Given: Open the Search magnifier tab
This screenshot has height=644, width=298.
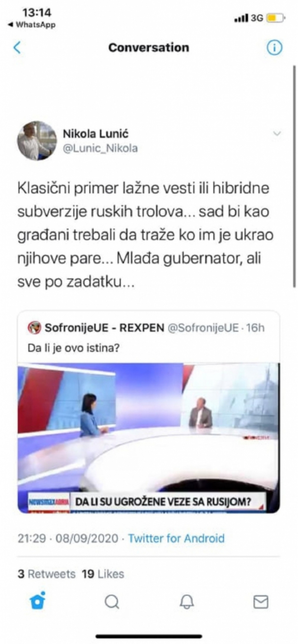Looking at the screenshot, I should [112, 601].
